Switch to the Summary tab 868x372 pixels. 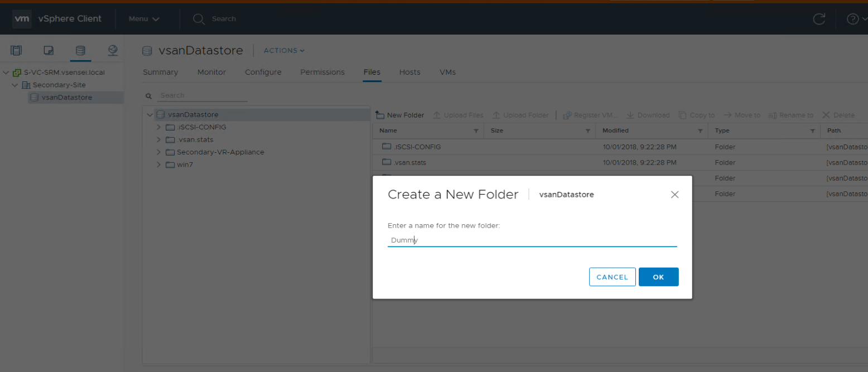tap(160, 73)
